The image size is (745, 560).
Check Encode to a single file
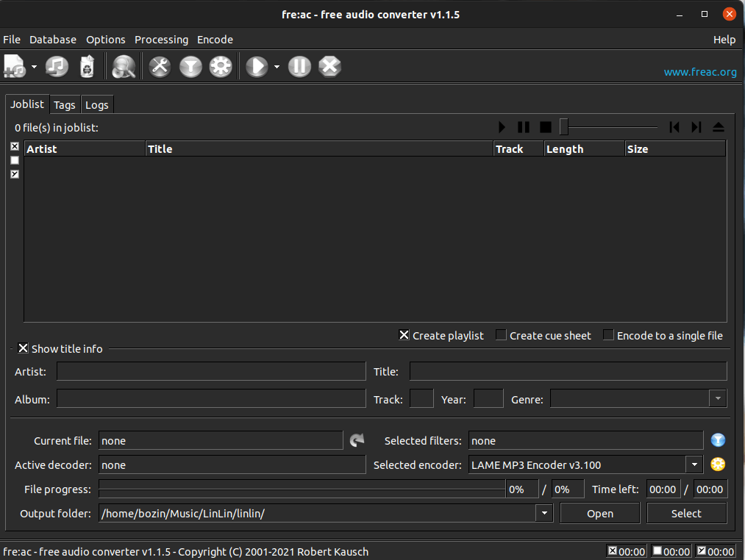pyautogui.click(x=608, y=335)
